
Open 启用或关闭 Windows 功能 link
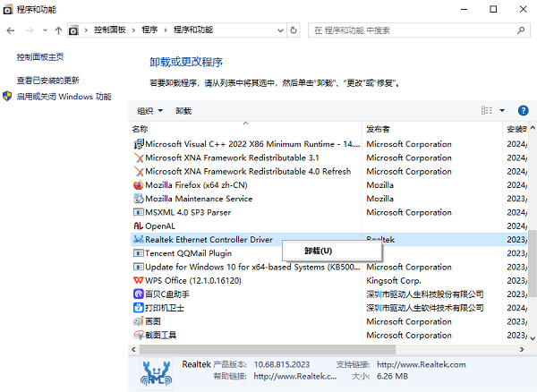(64, 97)
